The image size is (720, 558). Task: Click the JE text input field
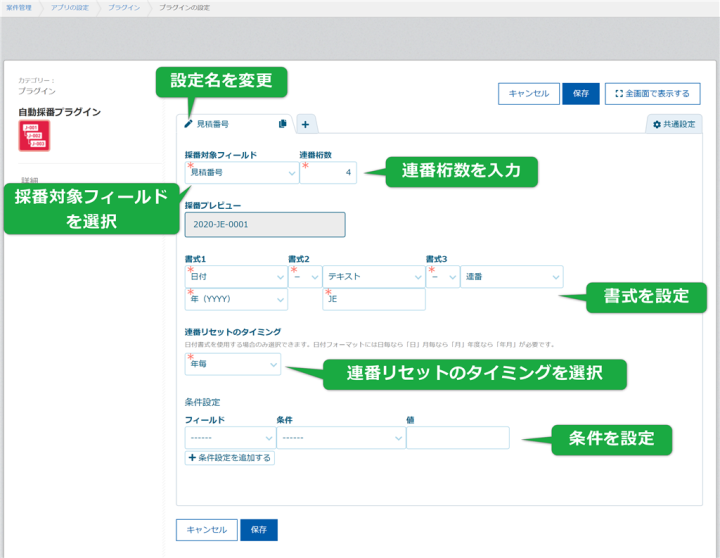coord(374,299)
